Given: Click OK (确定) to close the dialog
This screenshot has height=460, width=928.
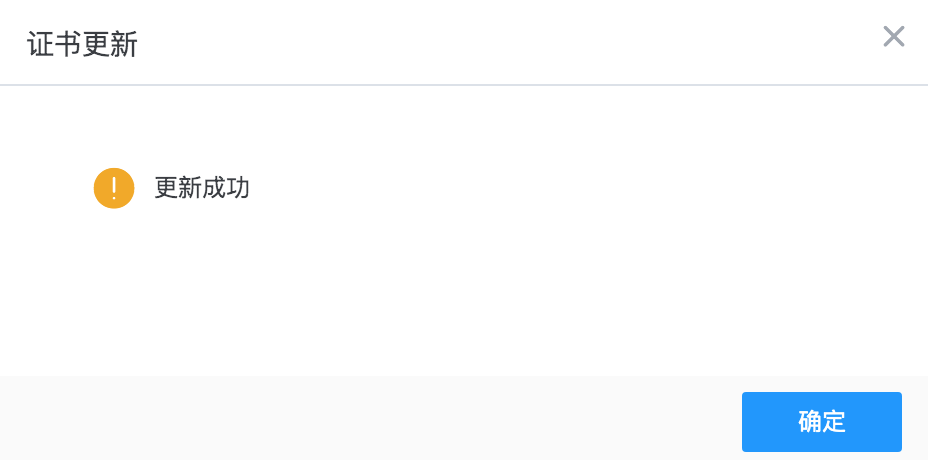Looking at the screenshot, I should tap(821, 422).
